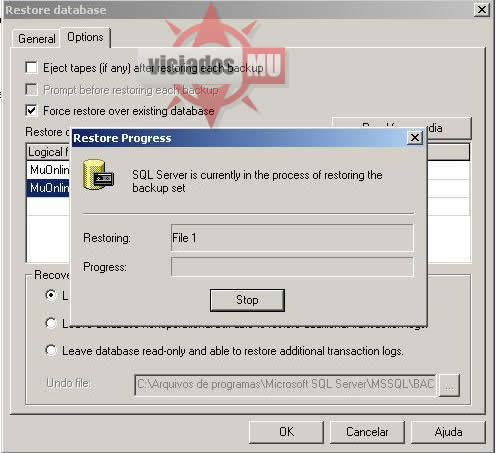
Task: Click the Undo file path field
Action: (285, 385)
